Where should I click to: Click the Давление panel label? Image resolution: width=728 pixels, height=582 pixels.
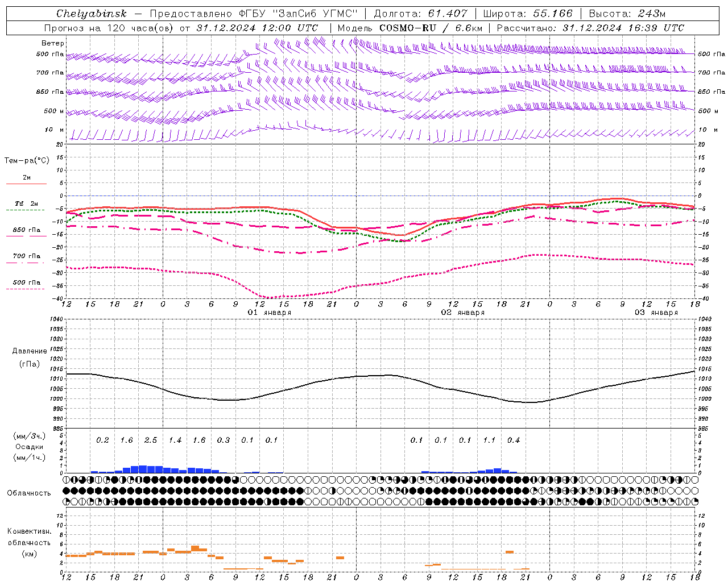click(30, 351)
